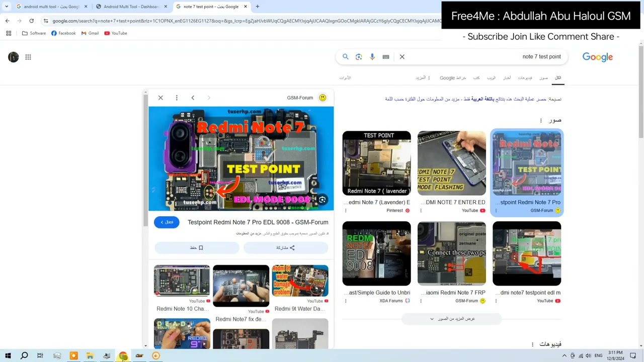The image size is (644, 362).
Task: Open selected testpoint Redmi Note 7 Pro thumbnail
Action: pos(527,163)
